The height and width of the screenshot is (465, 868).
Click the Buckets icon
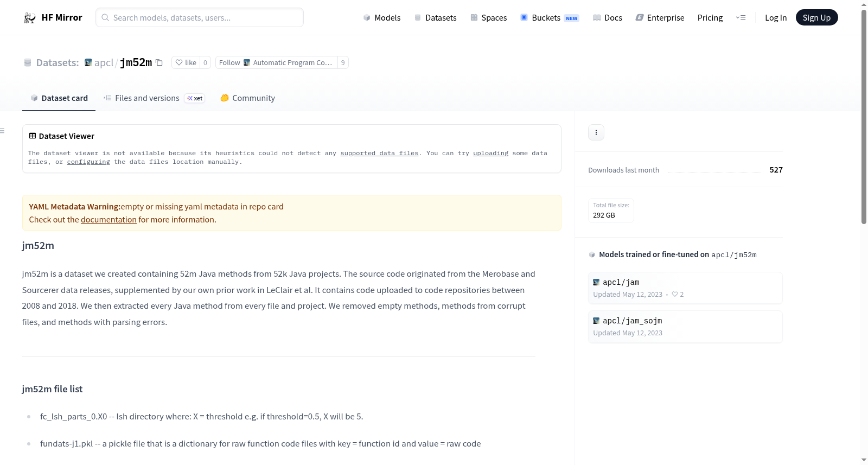524,18
